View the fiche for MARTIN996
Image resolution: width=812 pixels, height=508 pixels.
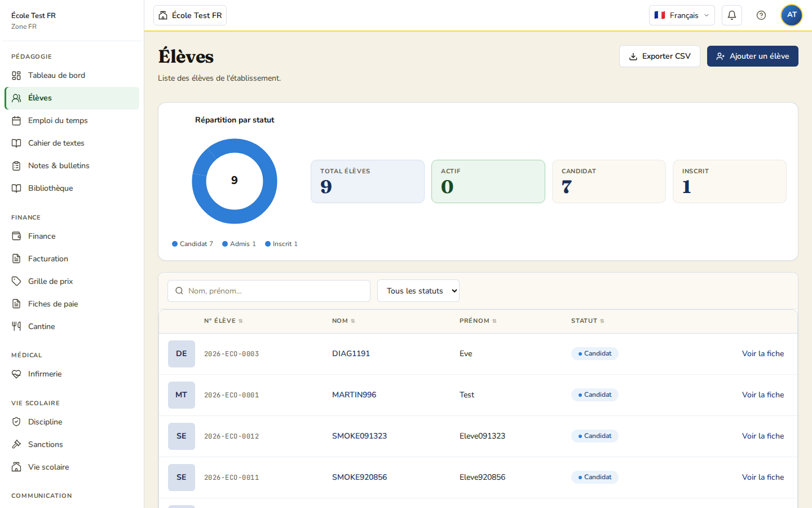pos(763,395)
